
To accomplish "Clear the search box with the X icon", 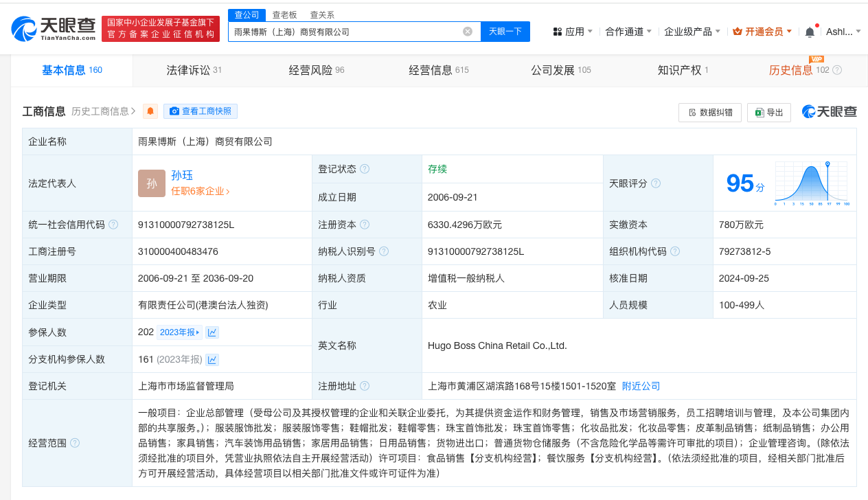I will tap(468, 32).
